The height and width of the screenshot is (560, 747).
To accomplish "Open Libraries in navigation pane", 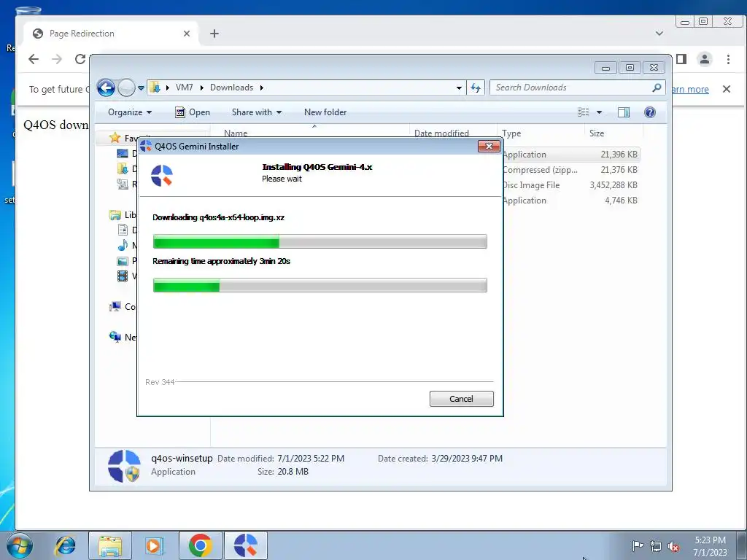I will (x=123, y=215).
